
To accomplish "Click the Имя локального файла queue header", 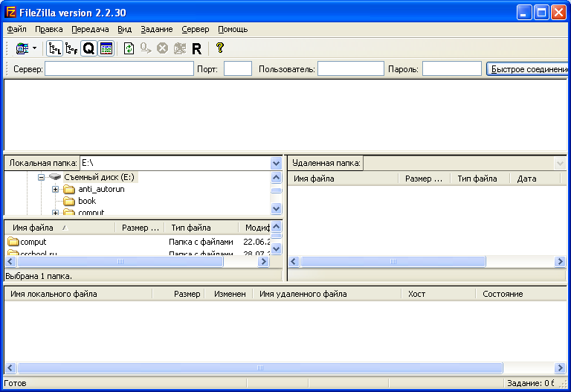I will 78,294.
